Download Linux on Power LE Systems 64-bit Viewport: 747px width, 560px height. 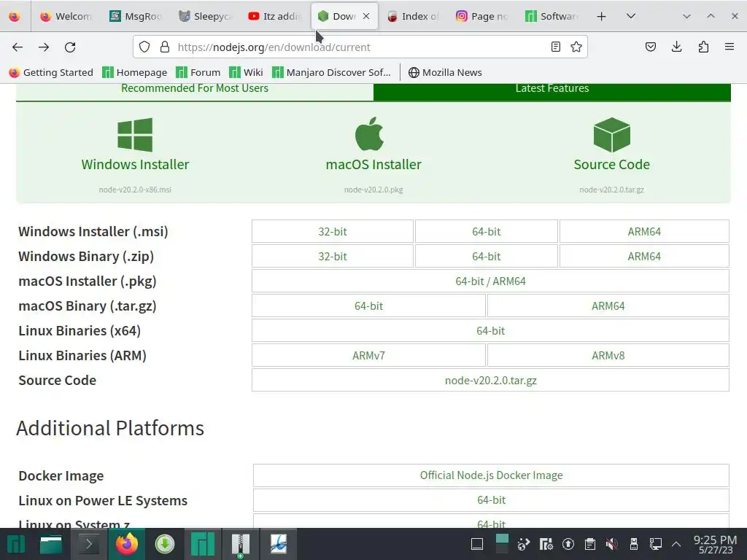[491, 500]
